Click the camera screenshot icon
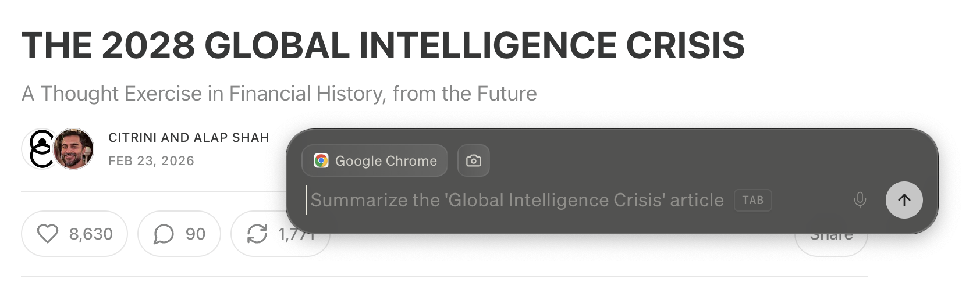 [x=474, y=160]
